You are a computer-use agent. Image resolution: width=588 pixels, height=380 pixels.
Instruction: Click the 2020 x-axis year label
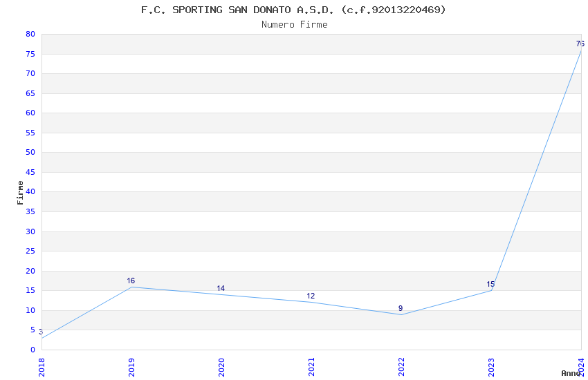221,367
